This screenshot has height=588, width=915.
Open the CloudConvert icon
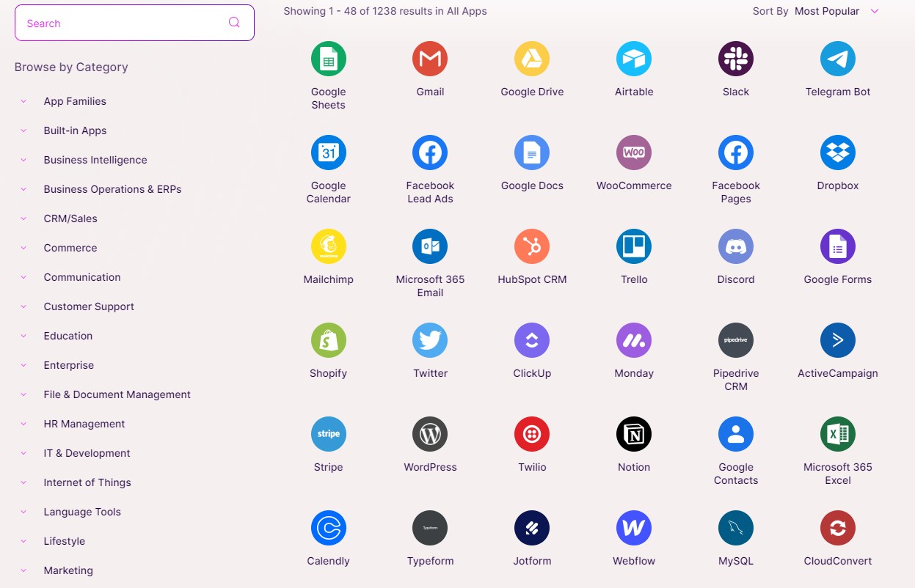(838, 528)
